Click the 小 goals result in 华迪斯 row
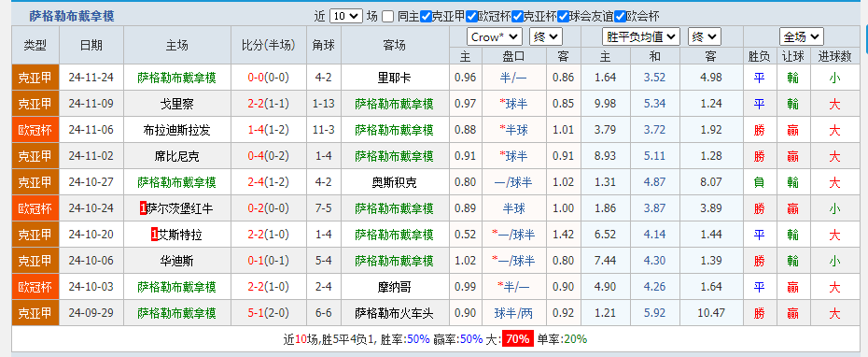The height and width of the screenshot is (357, 868). click(834, 261)
